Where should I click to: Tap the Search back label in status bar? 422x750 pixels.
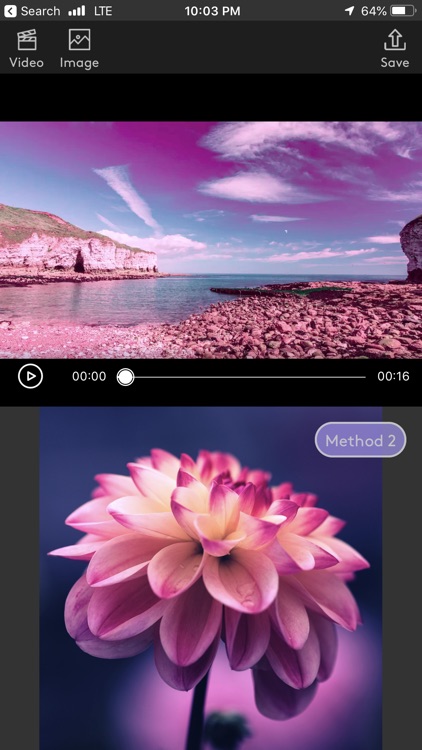pos(41,11)
